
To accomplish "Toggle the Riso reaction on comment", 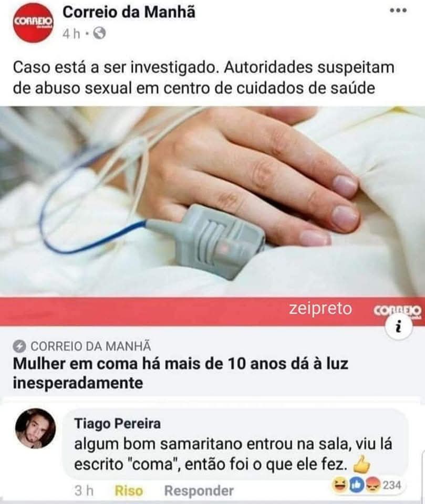I will pyautogui.click(x=129, y=491).
